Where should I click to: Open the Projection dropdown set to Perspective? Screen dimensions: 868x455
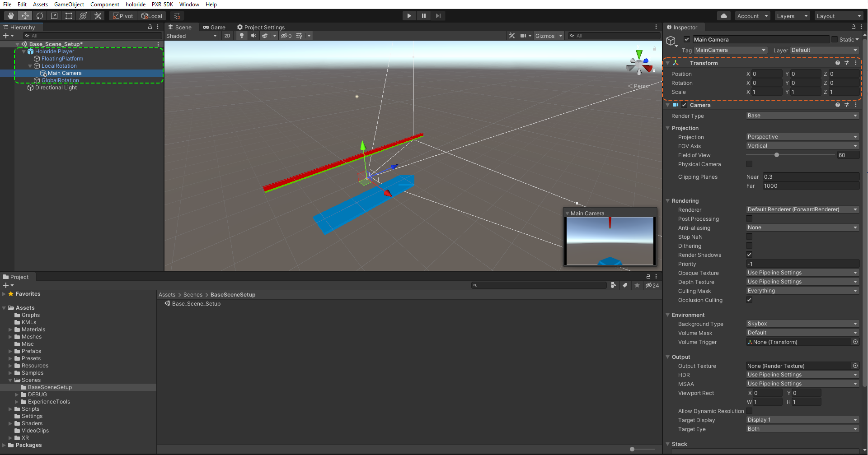(802, 137)
